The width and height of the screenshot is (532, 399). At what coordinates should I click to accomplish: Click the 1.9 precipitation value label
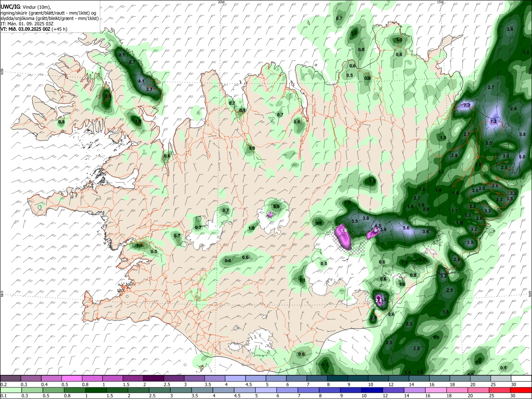click(x=421, y=205)
